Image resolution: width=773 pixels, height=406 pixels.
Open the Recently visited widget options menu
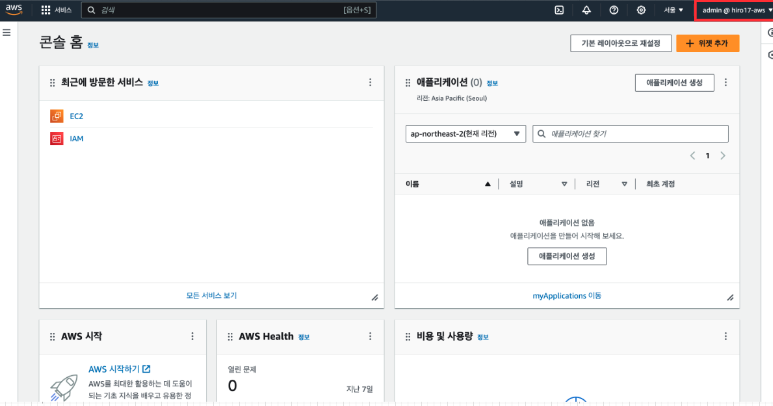370,82
